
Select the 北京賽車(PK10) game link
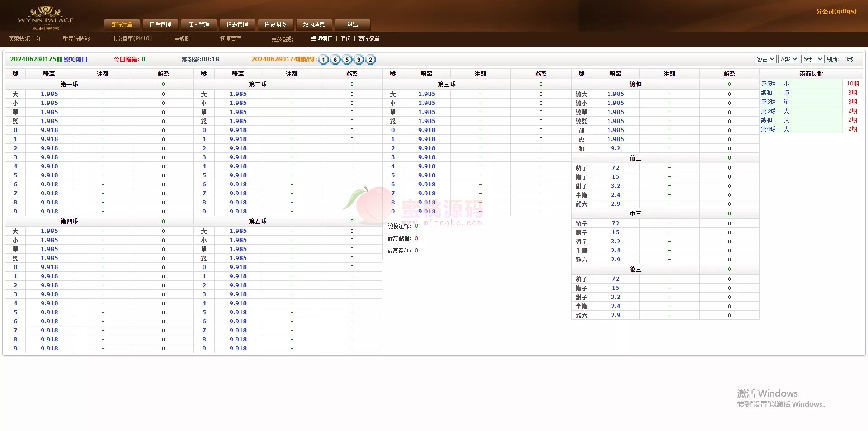tap(132, 39)
